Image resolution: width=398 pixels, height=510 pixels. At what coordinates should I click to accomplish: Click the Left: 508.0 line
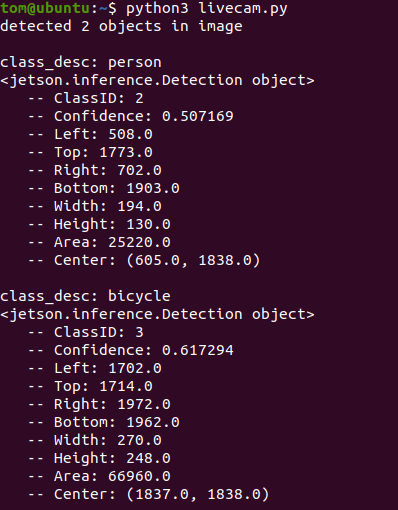pos(90,134)
